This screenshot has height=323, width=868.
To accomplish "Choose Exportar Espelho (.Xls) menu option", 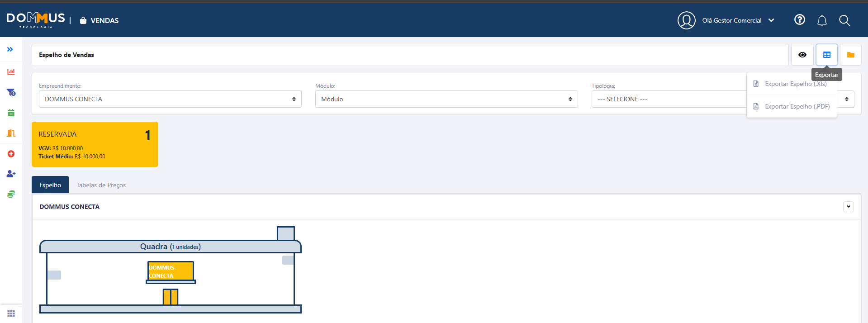I will pos(795,84).
